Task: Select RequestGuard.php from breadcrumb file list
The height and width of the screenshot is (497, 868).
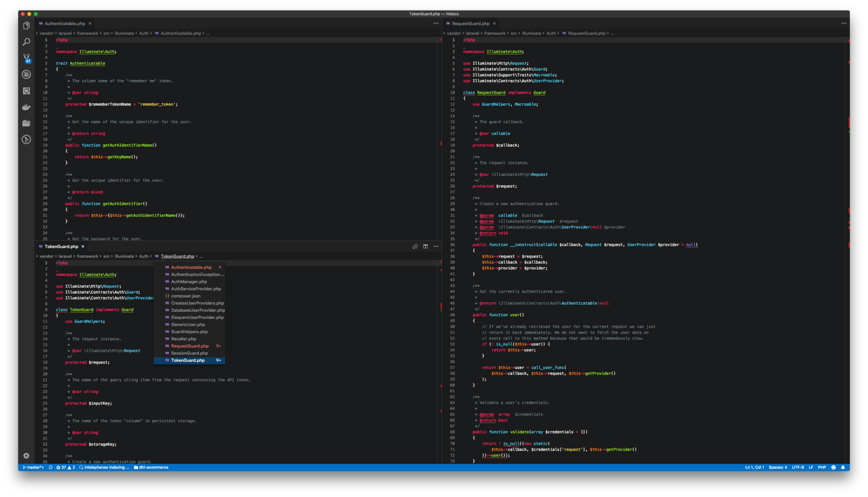Action: click(x=189, y=346)
